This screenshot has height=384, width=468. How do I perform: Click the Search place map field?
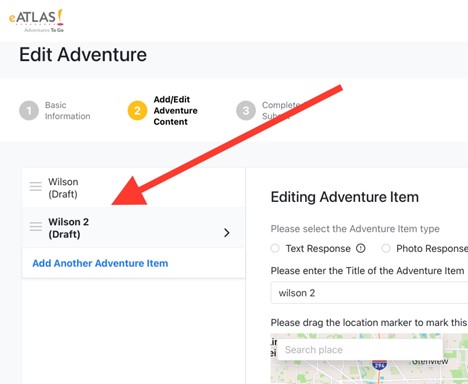point(360,350)
